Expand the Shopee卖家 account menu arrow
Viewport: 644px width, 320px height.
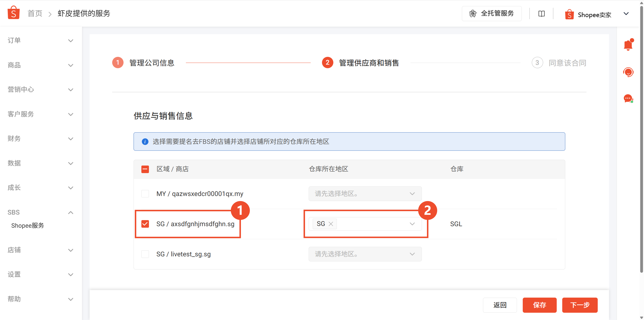click(x=626, y=13)
